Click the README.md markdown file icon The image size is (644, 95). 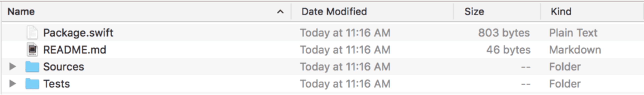[x=32, y=50]
